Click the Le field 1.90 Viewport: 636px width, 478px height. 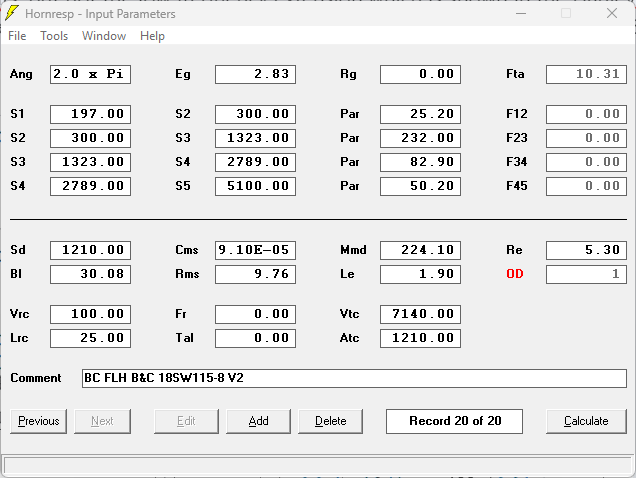[420, 274]
